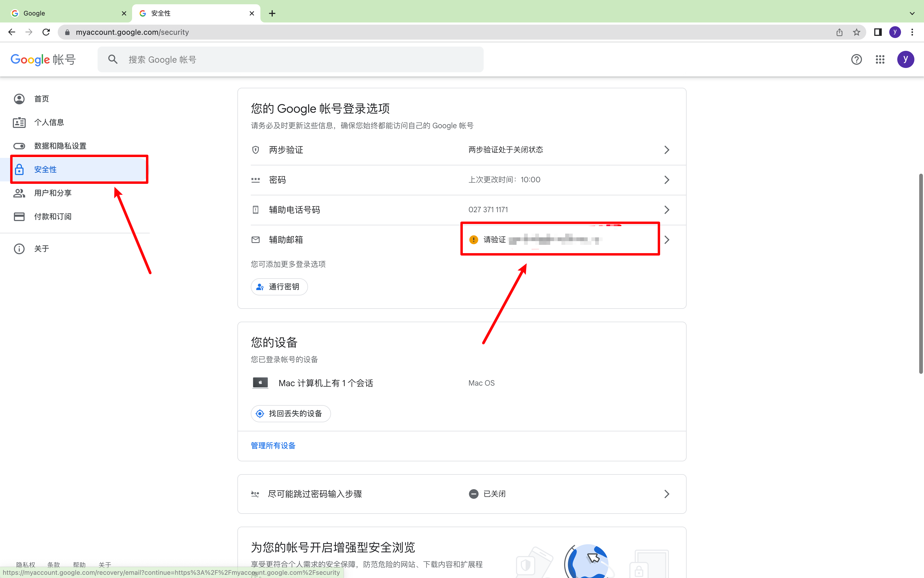Open the Google Account avatar menu
This screenshot has height=578, width=924.
pos(905,59)
